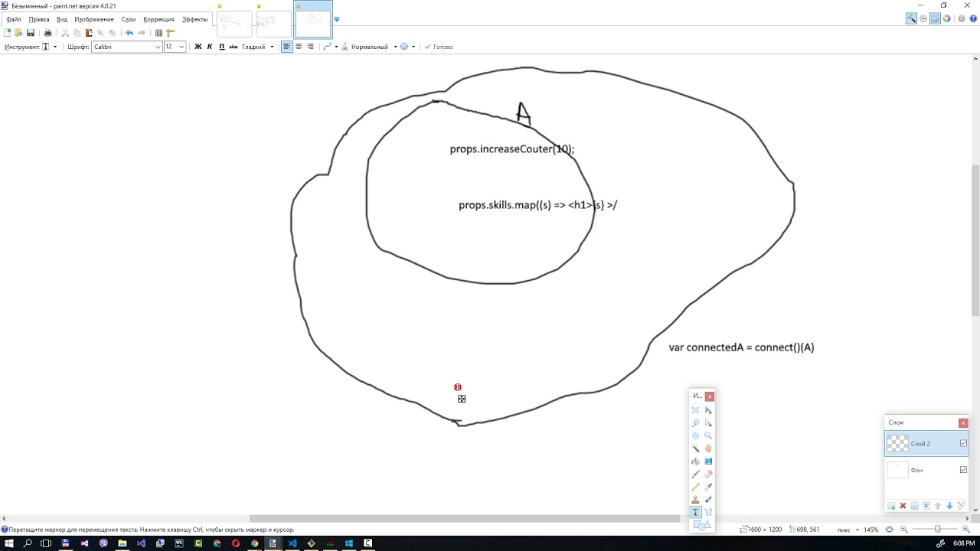
Task: Select the Pan hand tool
Action: [x=708, y=448]
